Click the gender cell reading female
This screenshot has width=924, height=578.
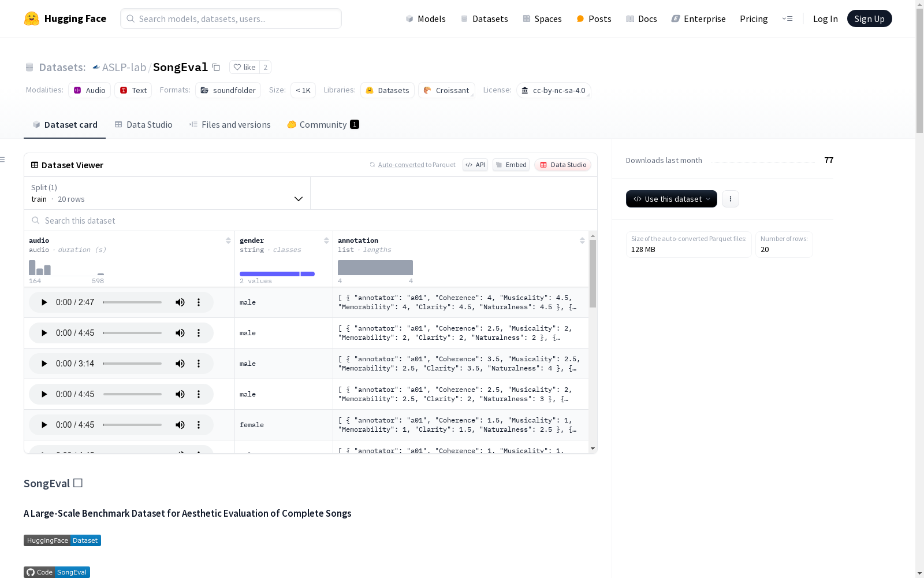click(284, 425)
